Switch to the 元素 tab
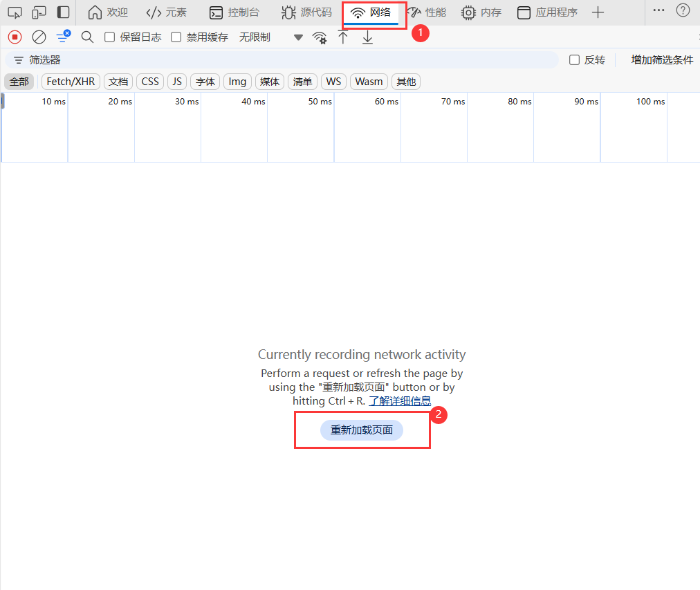The height and width of the screenshot is (590, 700). [x=166, y=12]
